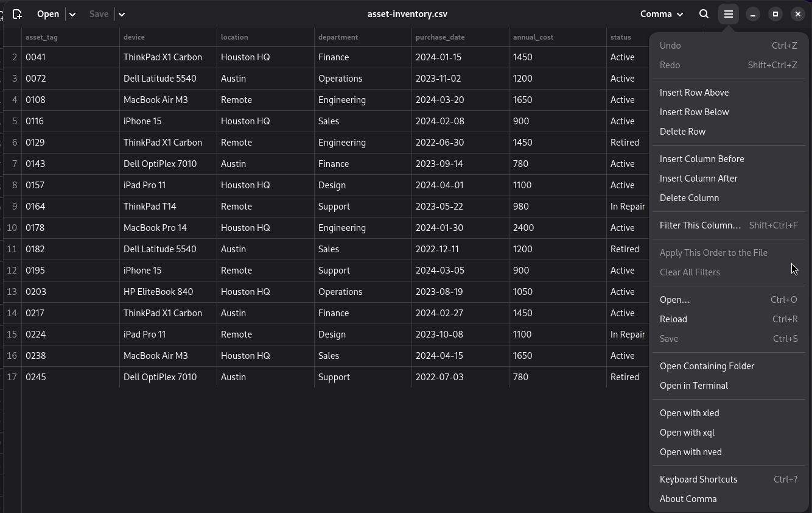Select the Dell OptiPlex 7010 cell in row 7

[x=168, y=164]
